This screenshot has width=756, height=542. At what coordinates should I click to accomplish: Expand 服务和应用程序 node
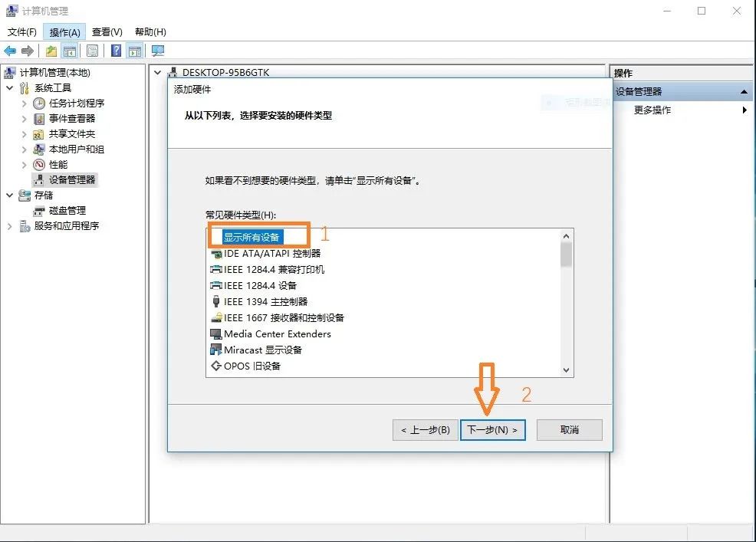[x=10, y=225]
